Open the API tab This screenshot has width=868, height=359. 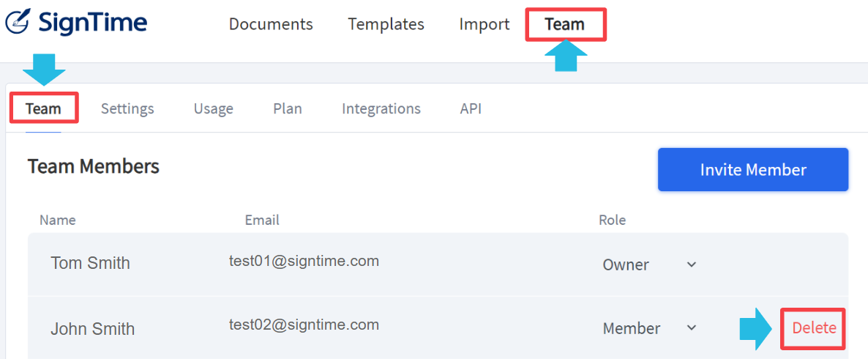point(471,108)
